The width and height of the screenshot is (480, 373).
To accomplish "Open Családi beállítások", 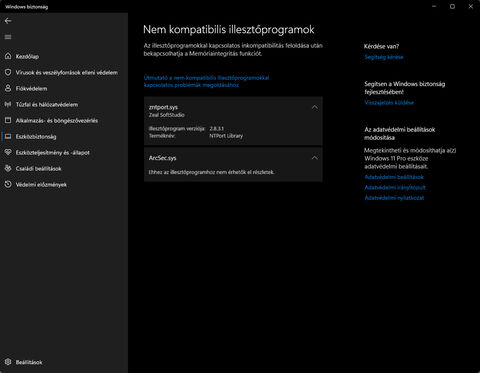I will tap(64, 168).
